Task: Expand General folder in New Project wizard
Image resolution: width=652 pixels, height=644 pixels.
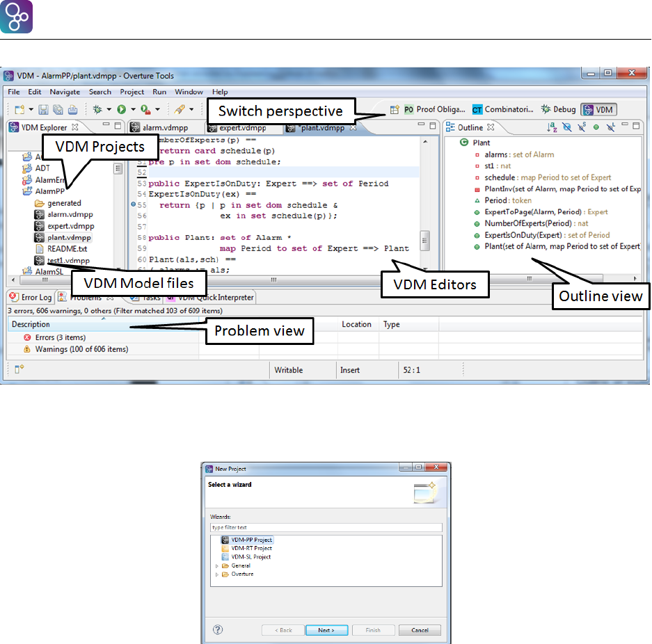Action: click(216, 566)
